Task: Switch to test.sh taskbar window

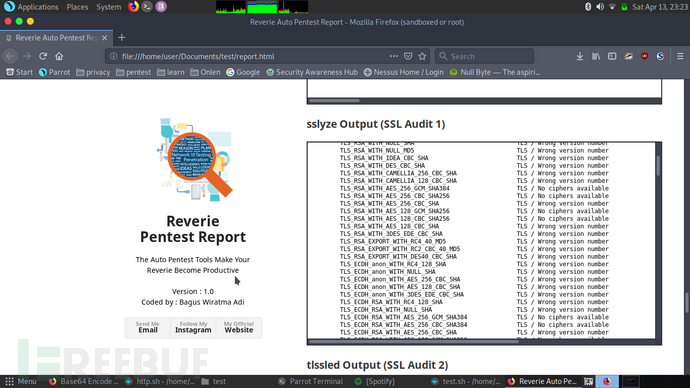Action: 466,381
